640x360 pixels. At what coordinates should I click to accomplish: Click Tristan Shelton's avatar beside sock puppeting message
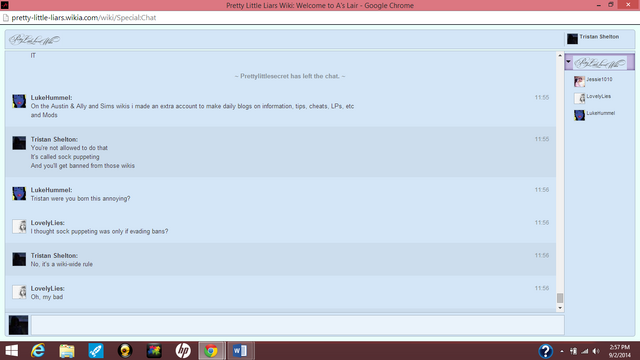click(19, 143)
